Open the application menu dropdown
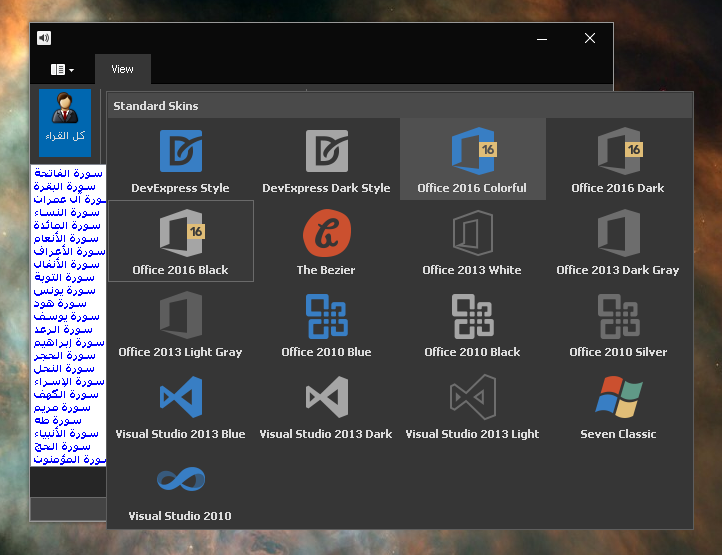The height and width of the screenshot is (555, 722). pos(62,70)
